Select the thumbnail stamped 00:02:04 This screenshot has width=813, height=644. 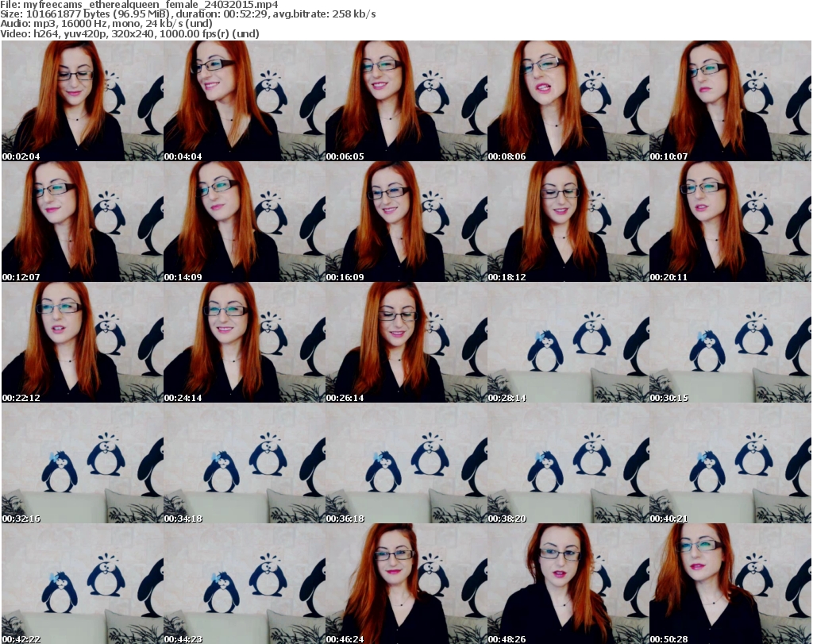[83, 101]
